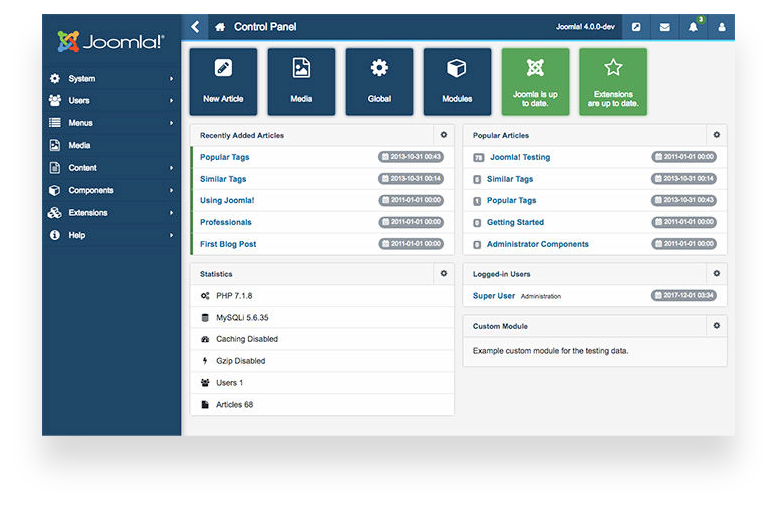Click the home icon beside Control Panel

click(220, 27)
